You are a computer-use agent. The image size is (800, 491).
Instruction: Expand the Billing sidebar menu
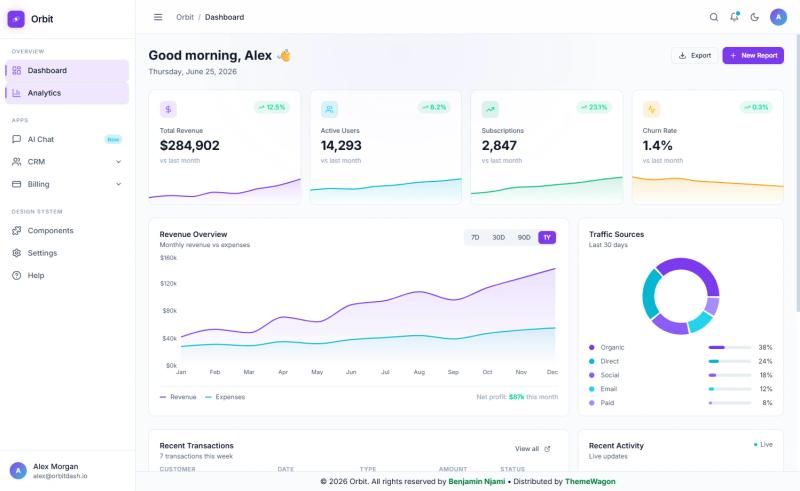[x=67, y=184]
